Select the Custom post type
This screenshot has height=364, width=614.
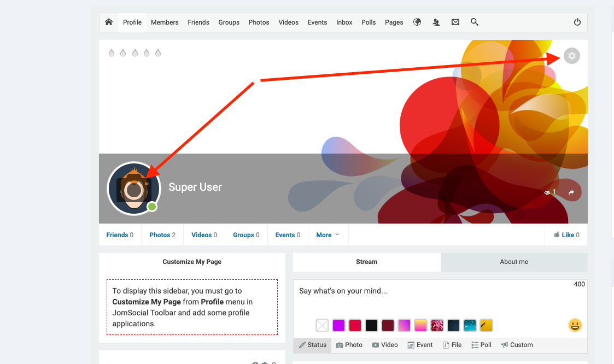[517, 345]
